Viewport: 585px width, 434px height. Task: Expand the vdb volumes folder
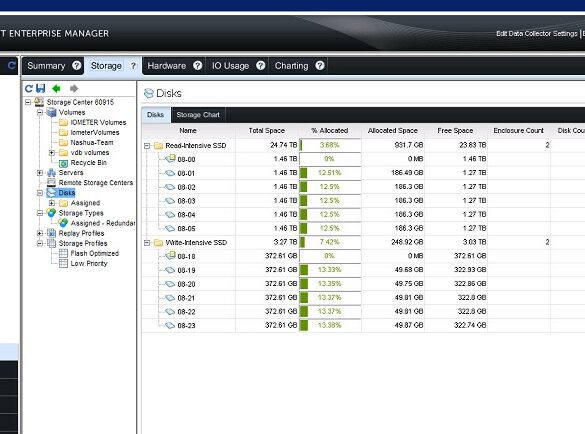52,153
